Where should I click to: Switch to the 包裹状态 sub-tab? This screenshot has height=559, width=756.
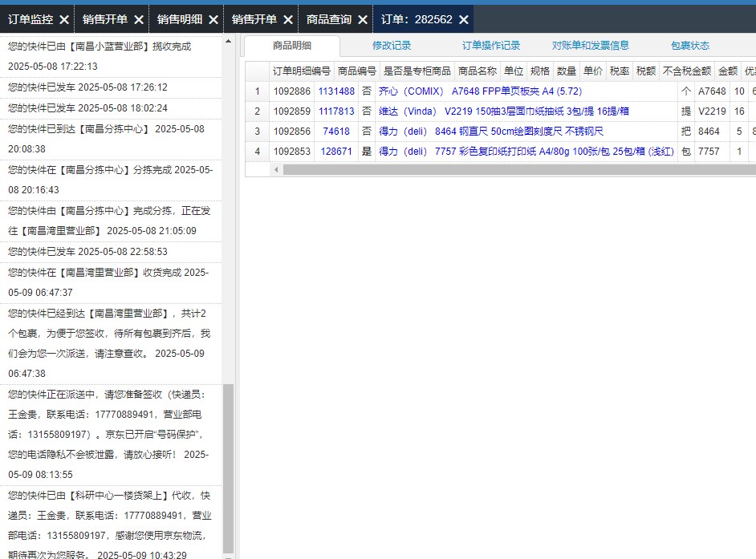click(690, 46)
